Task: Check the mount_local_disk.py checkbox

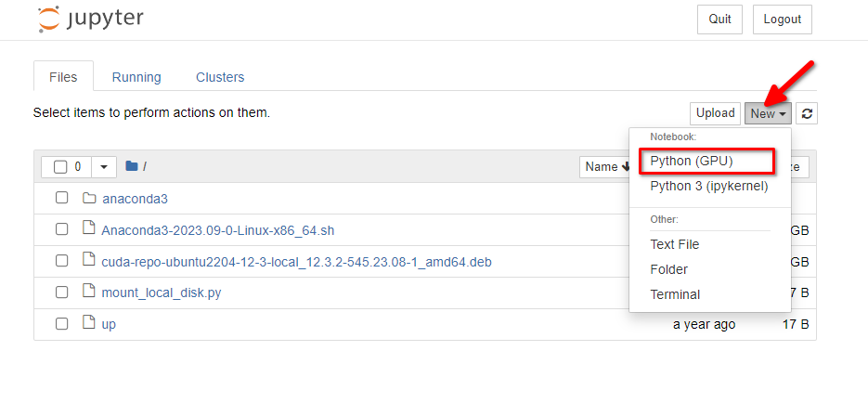Action: [61, 292]
